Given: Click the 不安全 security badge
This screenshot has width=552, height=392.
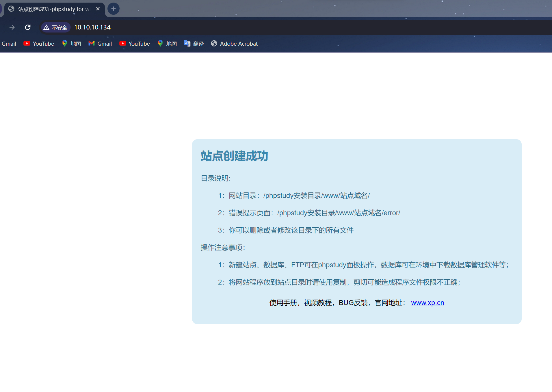Looking at the screenshot, I should point(55,27).
